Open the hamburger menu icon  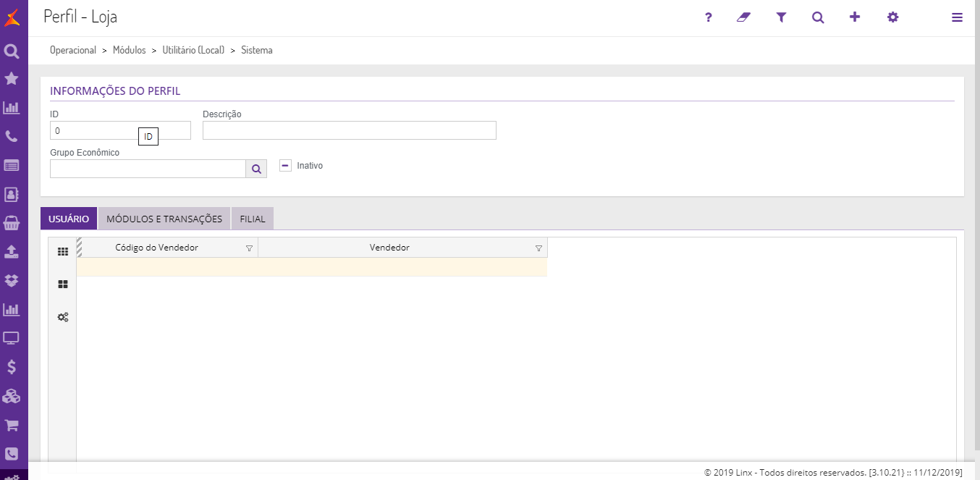(x=958, y=17)
